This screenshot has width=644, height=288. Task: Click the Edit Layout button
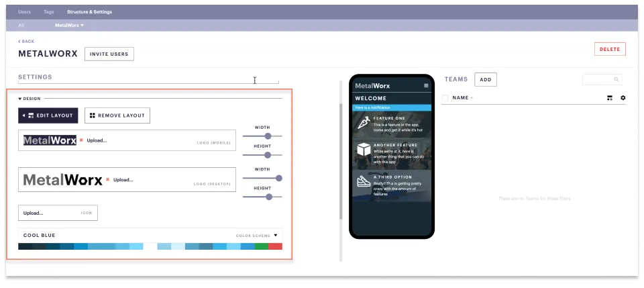point(48,115)
